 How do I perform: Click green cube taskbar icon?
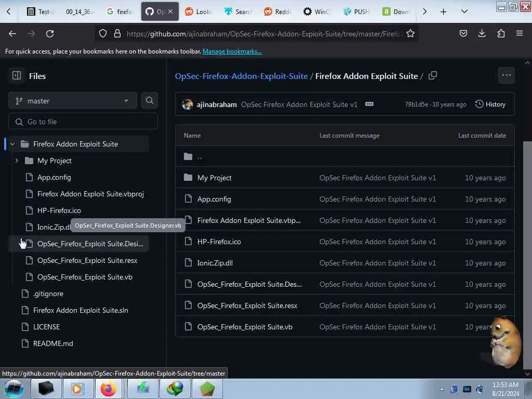click(207, 389)
